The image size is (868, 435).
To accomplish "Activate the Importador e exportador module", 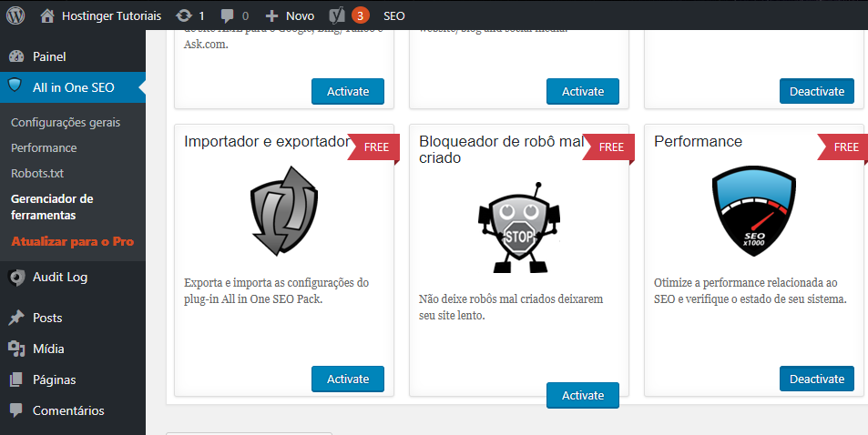I will click(348, 379).
